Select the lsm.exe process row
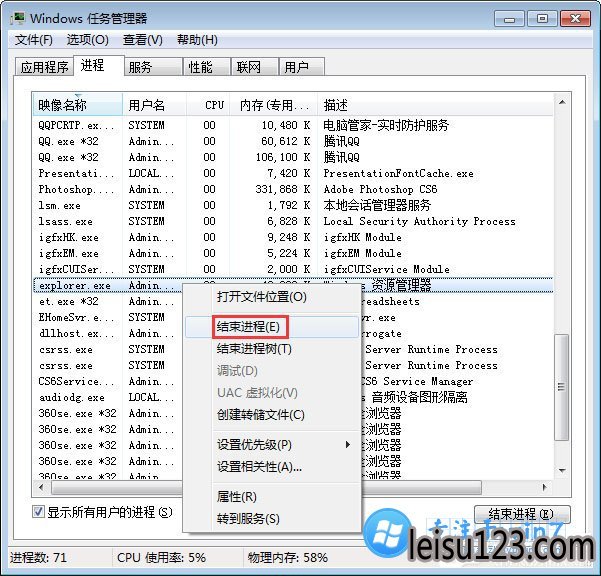Screen dimensions: 601x576 point(293,205)
